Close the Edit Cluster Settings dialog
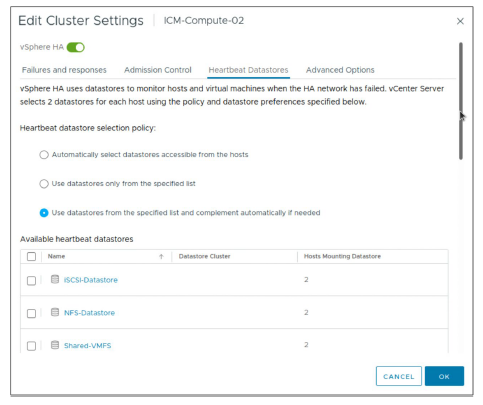The image size is (483, 405). click(x=460, y=21)
